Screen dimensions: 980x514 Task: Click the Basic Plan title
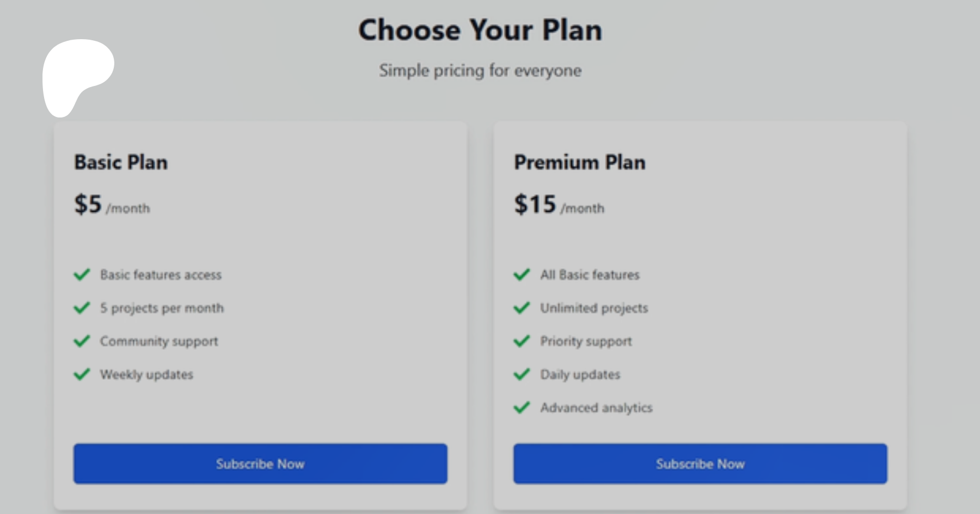(x=121, y=162)
